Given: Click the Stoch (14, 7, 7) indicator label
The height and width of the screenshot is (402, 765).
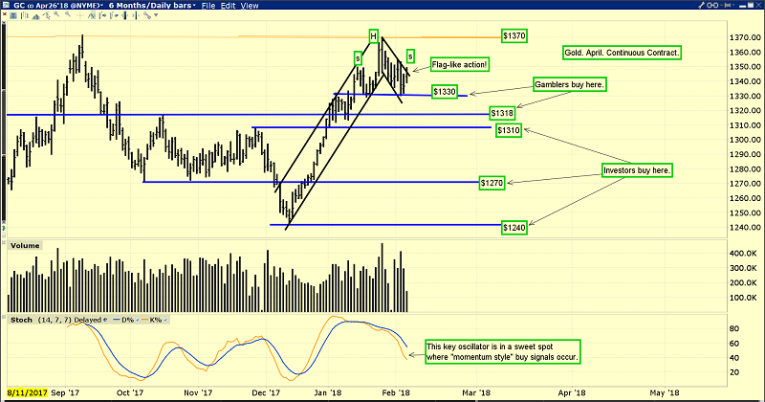Looking at the screenshot, I should (41, 320).
